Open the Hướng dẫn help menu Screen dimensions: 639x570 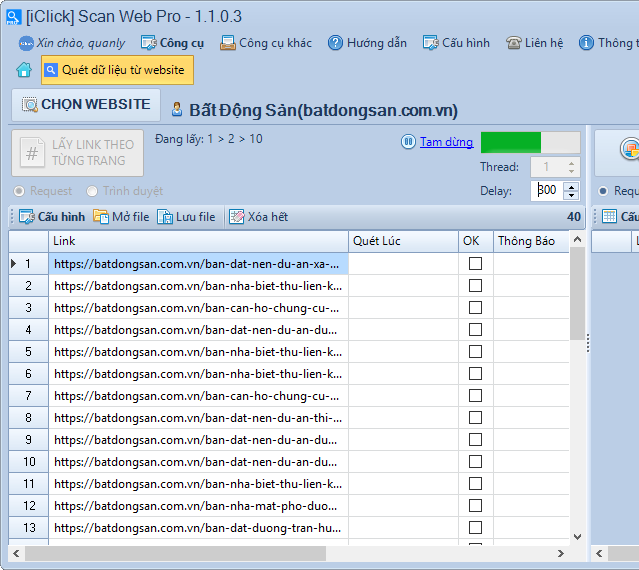[367, 43]
